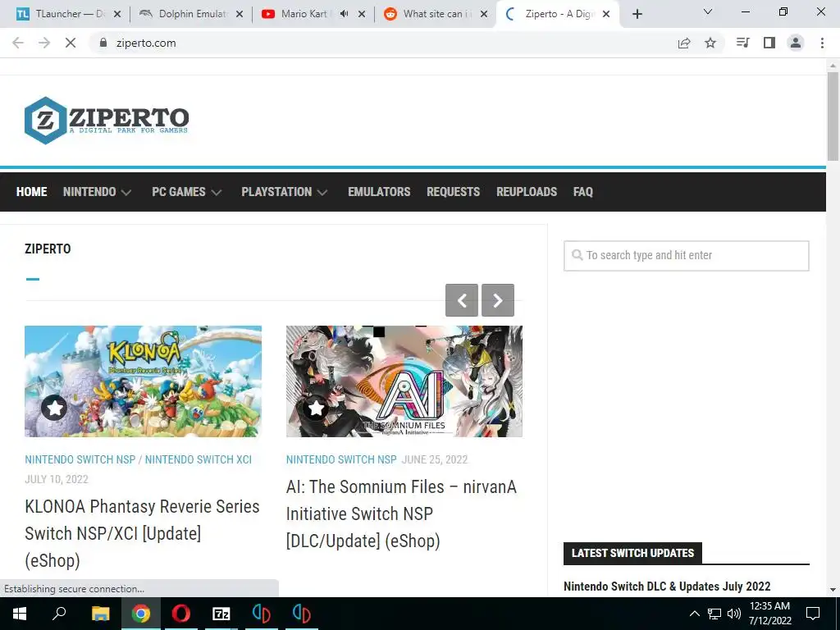Image resolution: width=840 pixels, height=630 pixels.
Task: Click the Klonoa cover thumbnail
Action: 143,381
